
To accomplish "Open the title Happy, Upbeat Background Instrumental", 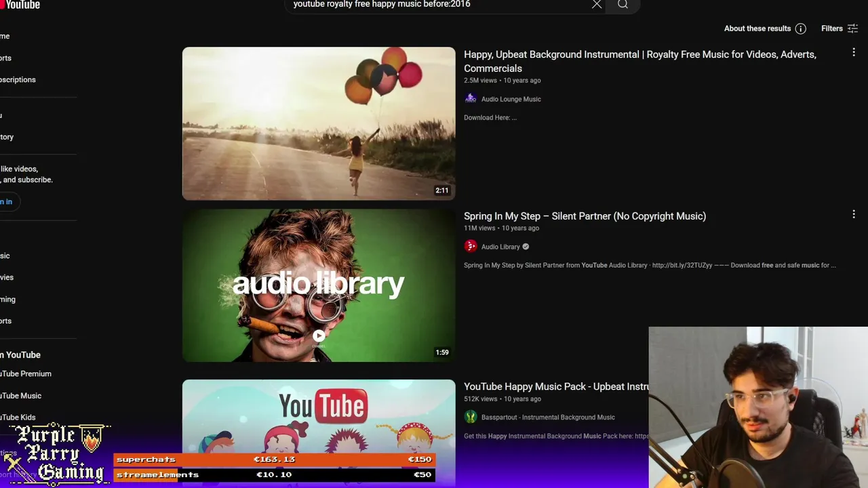I will [639, 61].
